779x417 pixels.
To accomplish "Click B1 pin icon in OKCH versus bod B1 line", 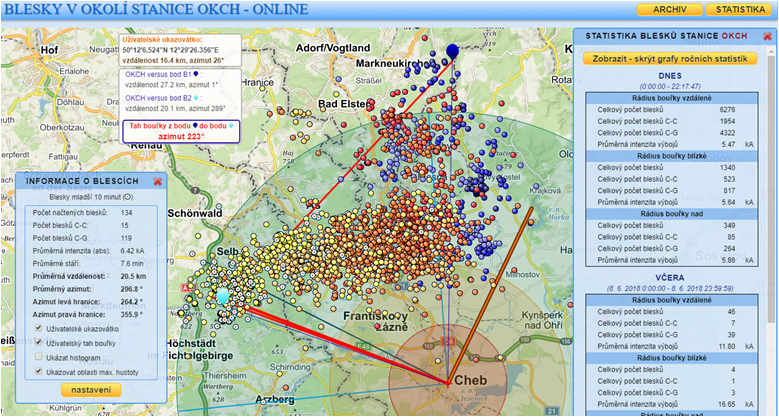I will click(195, 74).
